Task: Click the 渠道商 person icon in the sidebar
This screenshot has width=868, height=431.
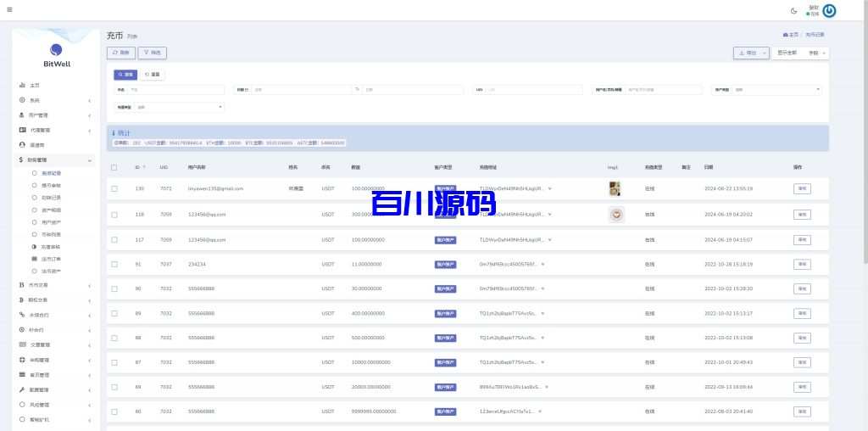Action: pyautogui.click(x=22, y=144)
